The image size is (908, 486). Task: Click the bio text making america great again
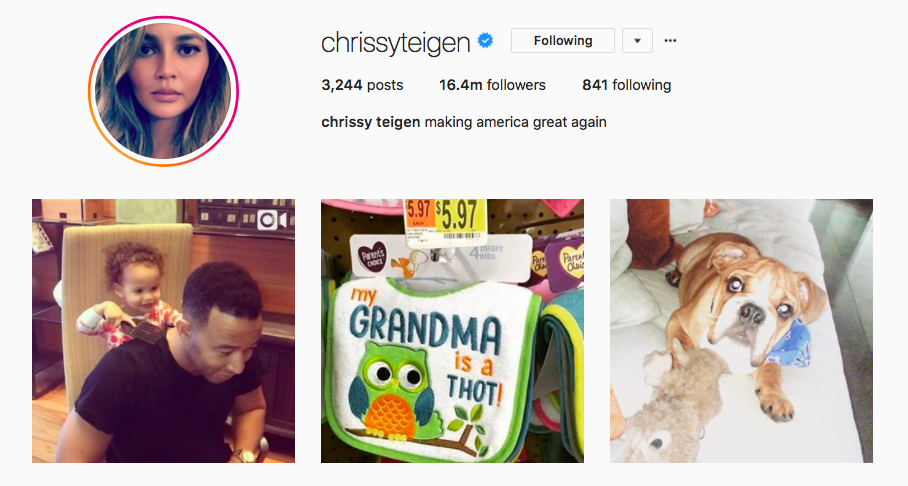(x=515, y=122)
